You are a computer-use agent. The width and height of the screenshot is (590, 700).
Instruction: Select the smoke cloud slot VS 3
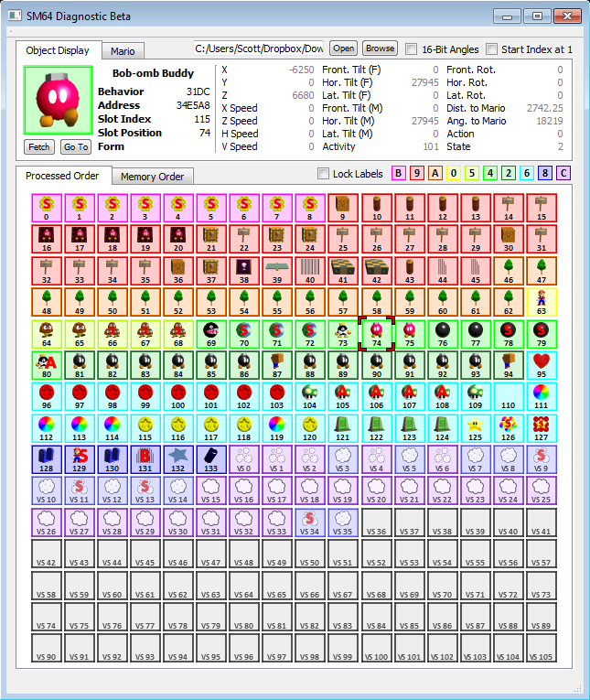click(343, 460)
